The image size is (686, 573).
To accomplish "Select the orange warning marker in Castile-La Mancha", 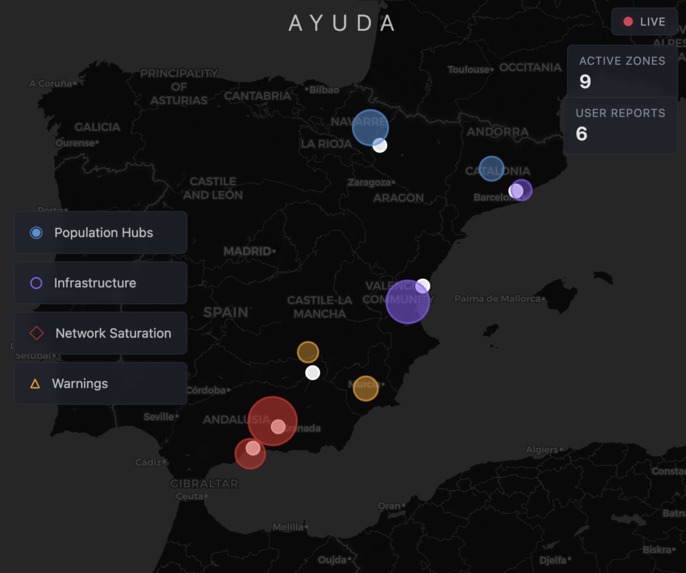I will [x=308, y=352].
